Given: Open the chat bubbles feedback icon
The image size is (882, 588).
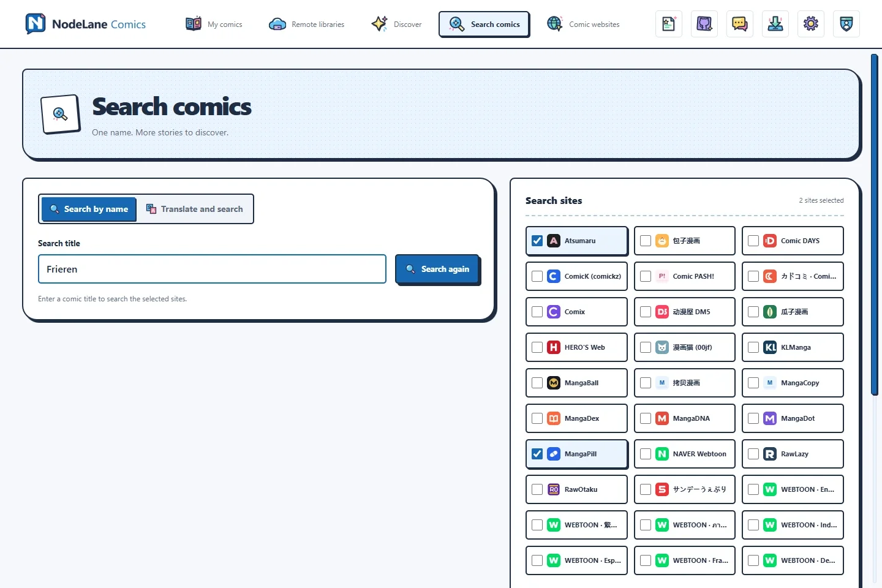Looking at the screenshot, I should point(740,24).
